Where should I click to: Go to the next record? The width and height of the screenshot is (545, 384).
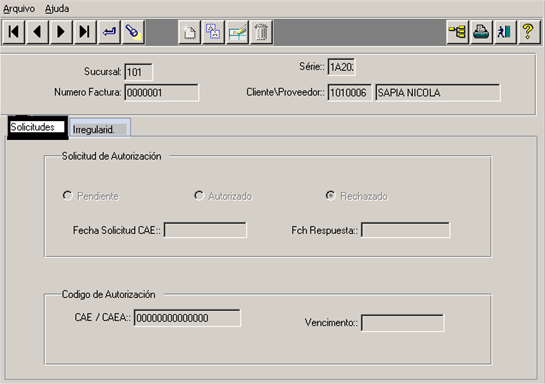(61, 32)
